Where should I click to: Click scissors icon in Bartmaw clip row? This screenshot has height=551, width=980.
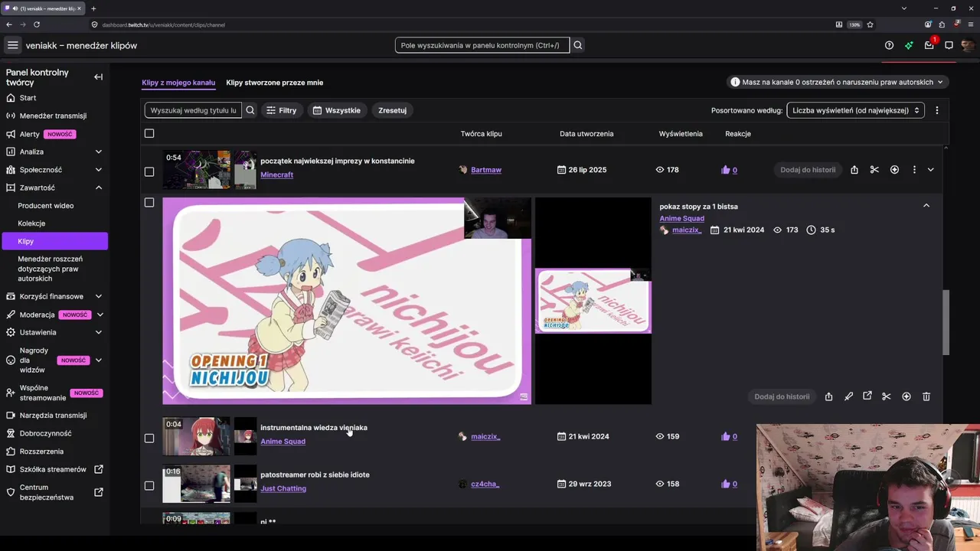[874, 170]
